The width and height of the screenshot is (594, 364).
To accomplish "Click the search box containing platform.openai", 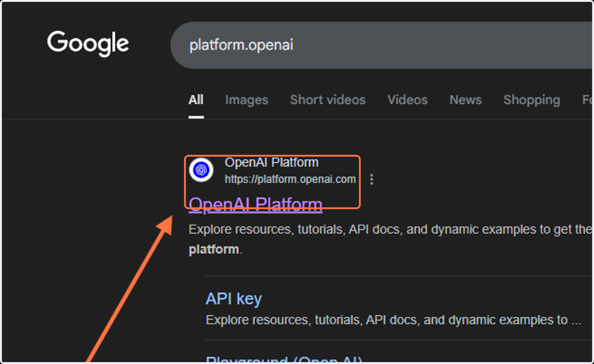I will click(382, 45).
